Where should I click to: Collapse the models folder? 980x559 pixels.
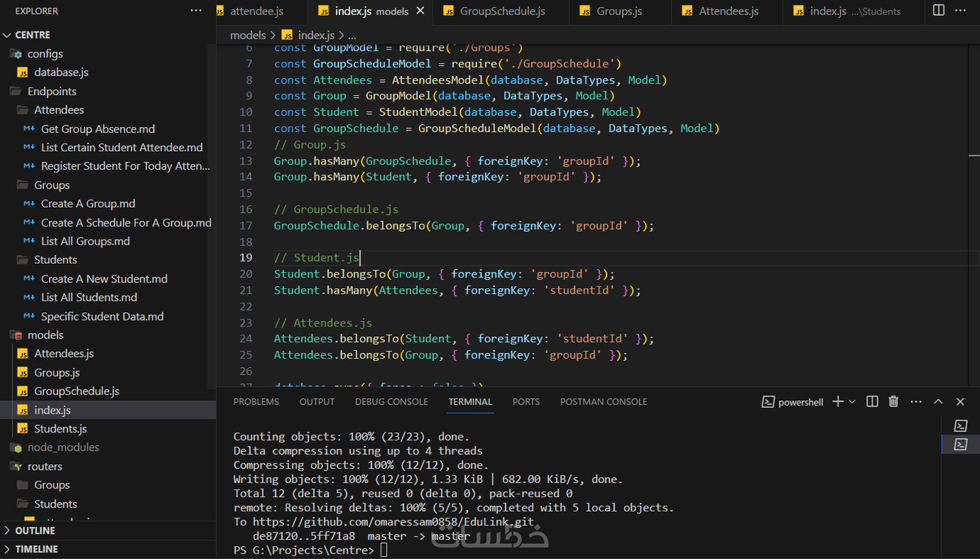click(108, 335)
